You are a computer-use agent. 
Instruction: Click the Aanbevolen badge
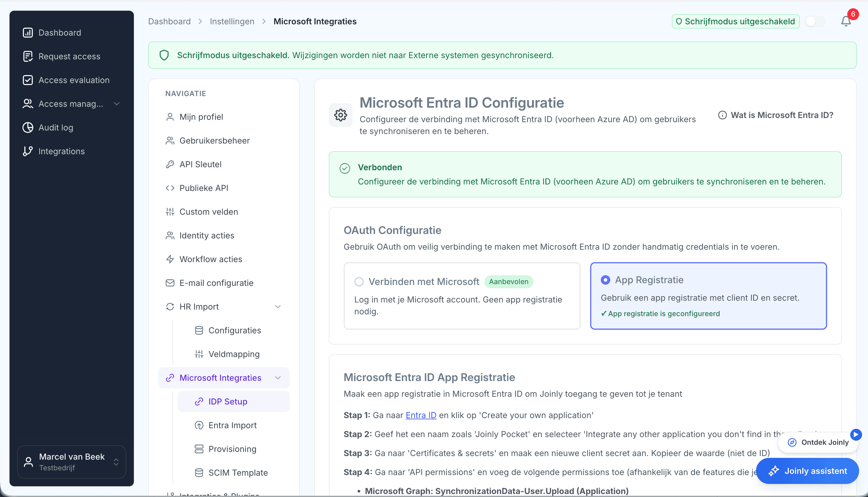point(509,282)
